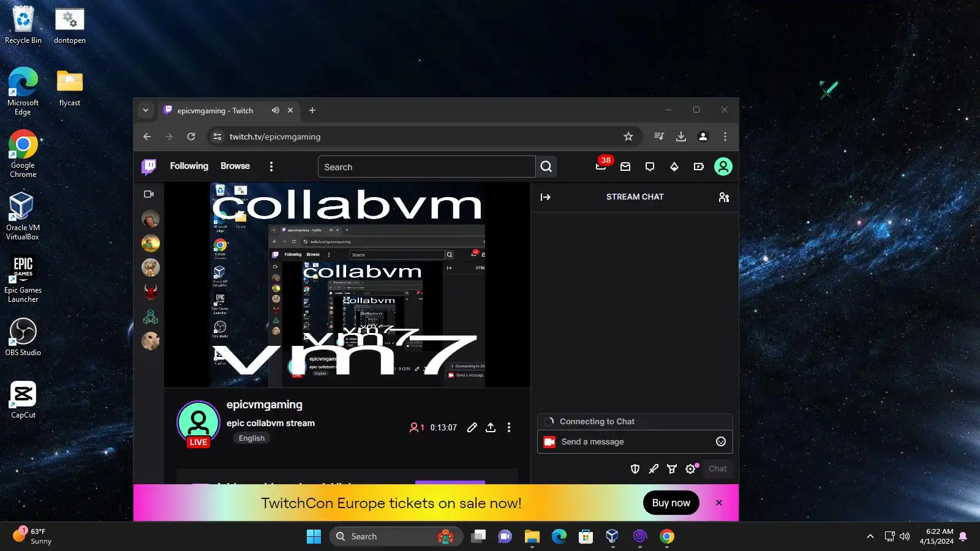Click the Send a message chat input
Screen dimensions: 980x551
pyautogui.click(x=635, y=441)
